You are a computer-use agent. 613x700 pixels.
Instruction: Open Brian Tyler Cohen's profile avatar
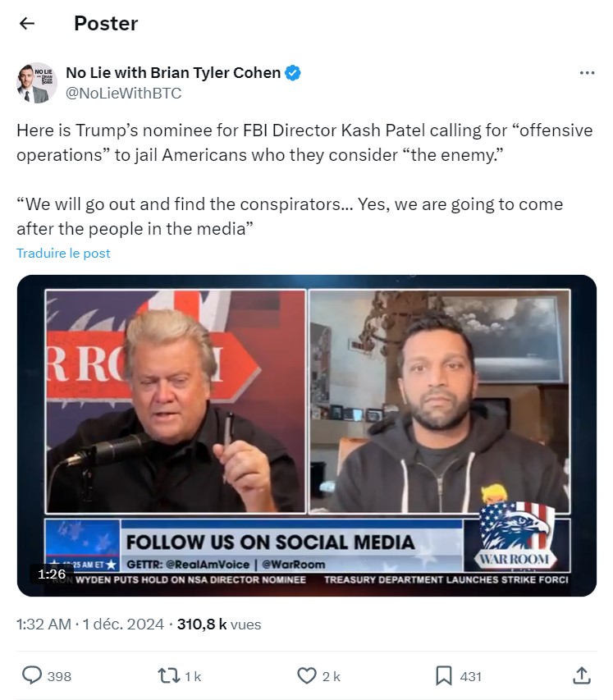(x=37, y=83)
